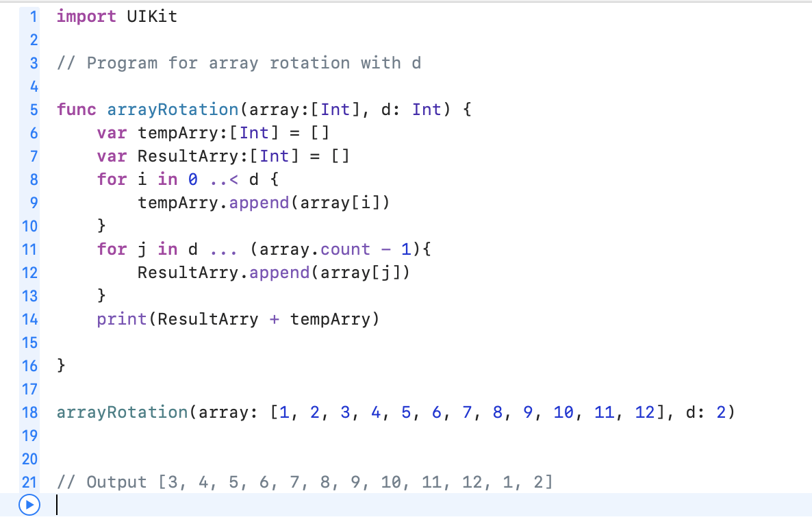Select the arrayRotation function name on line 5
Viewport: 812px width, 526px height.
172,109
